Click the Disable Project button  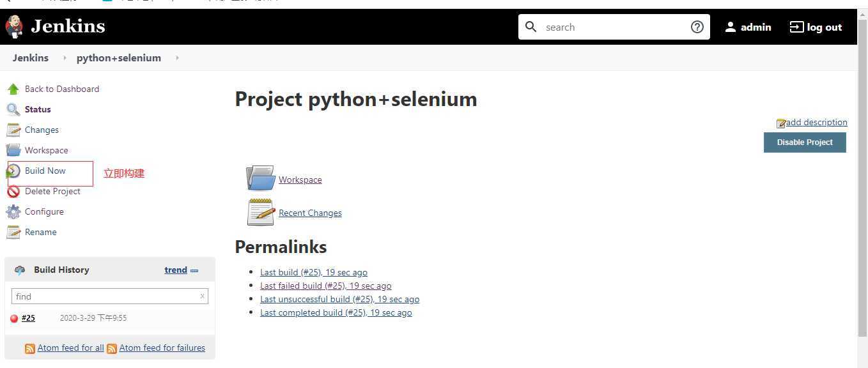tap(805, 142)
